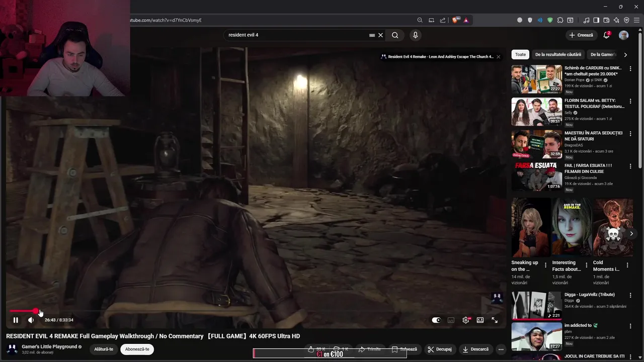The width and height of the screenshot is (644, 362).
Task: Switch to theater mode view
Action: (480, 320)
